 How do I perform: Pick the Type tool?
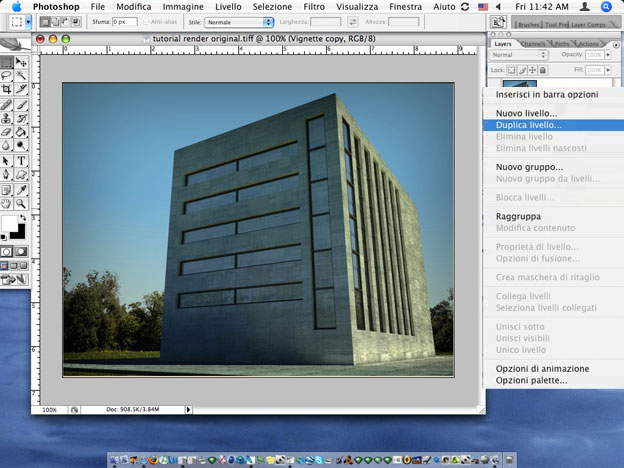(22, 160)
